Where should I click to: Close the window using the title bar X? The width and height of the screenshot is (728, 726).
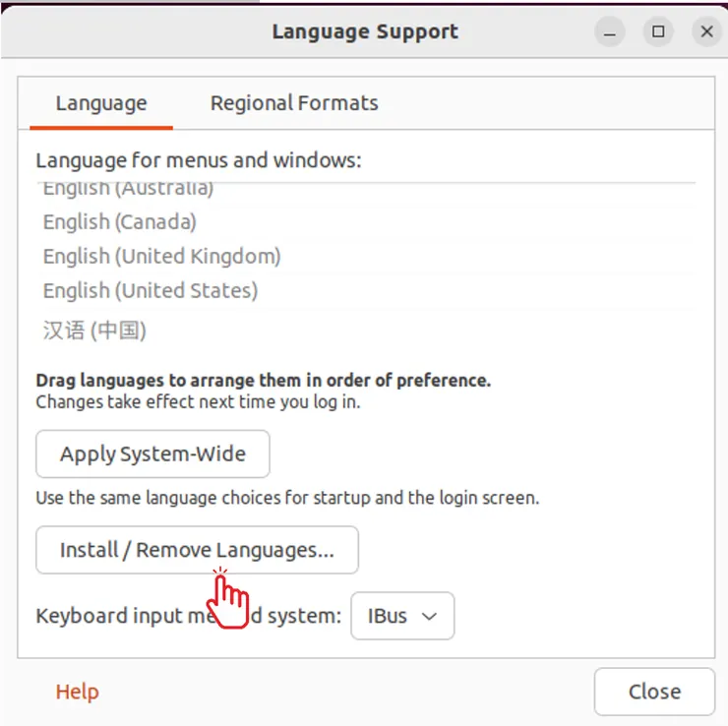point(706,31)
